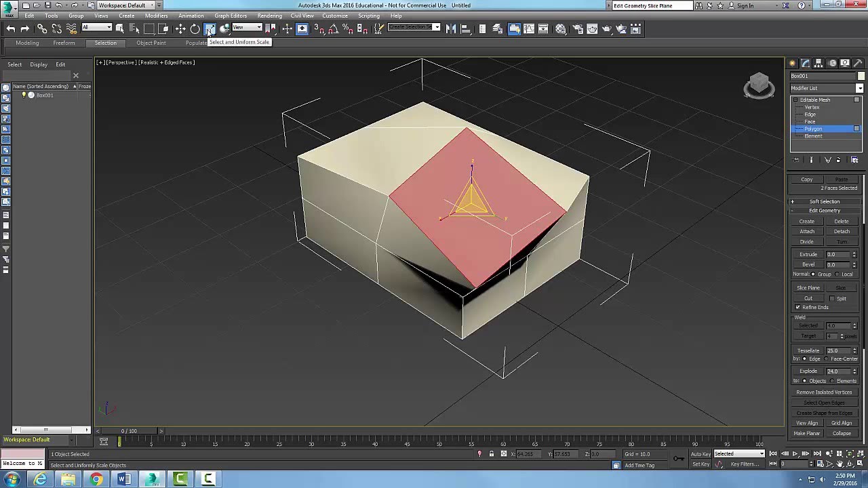Select the Vertex sub-object level
Screen dimensions: 868x488
coord(812,107)
